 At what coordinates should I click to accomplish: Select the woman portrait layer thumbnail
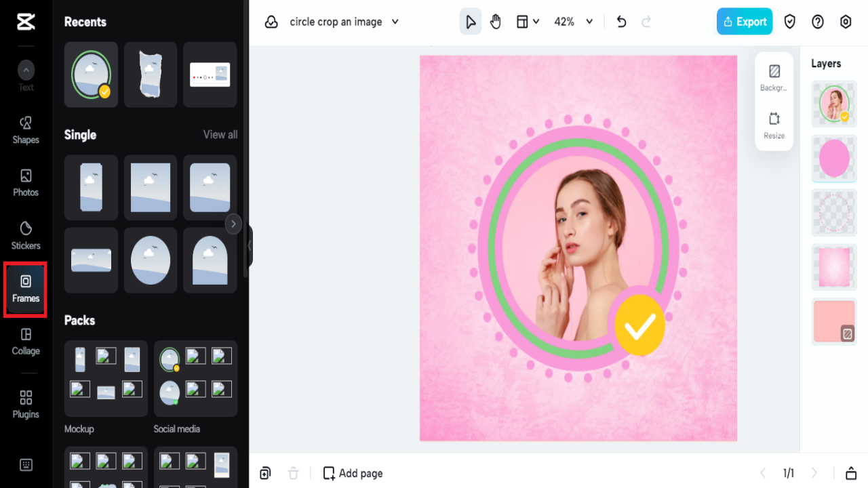[834, 104]
